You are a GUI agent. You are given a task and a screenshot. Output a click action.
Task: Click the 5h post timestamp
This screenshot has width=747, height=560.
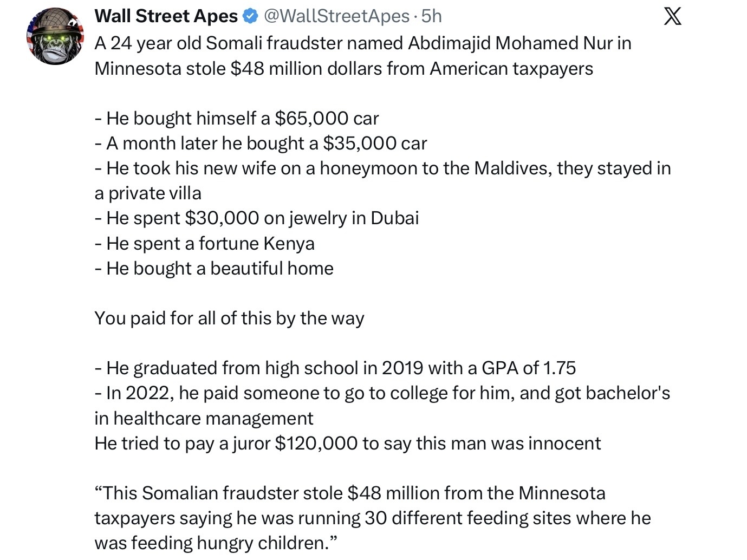pyautogui.click(x=432, y=16)
